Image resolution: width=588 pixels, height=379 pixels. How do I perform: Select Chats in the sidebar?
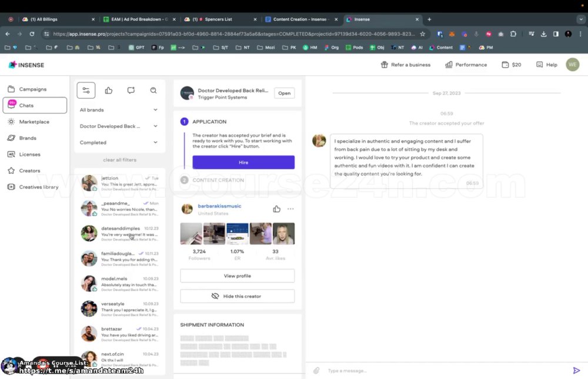pyautogui.click(x=35, y=105)
